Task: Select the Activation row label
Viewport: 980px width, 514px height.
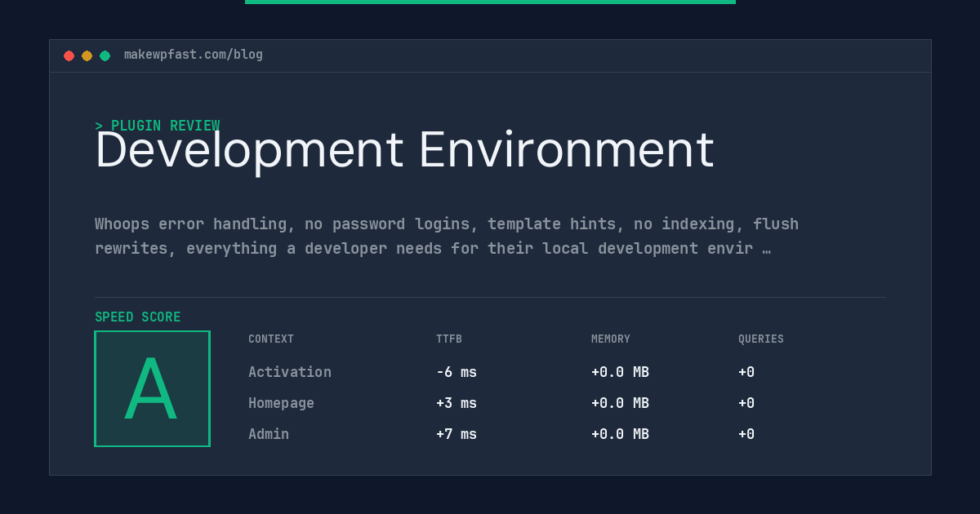Action: click(290, 372)
